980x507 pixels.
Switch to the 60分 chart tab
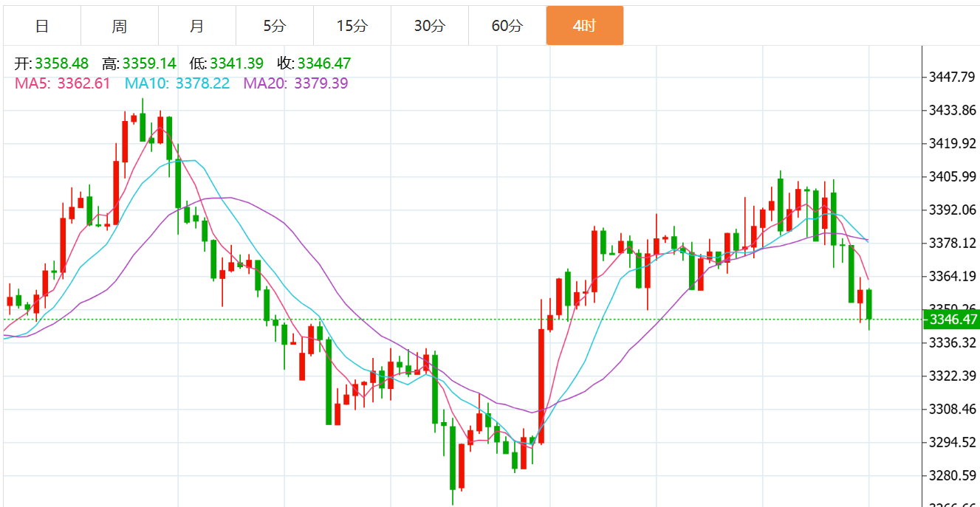pos(507,26)
